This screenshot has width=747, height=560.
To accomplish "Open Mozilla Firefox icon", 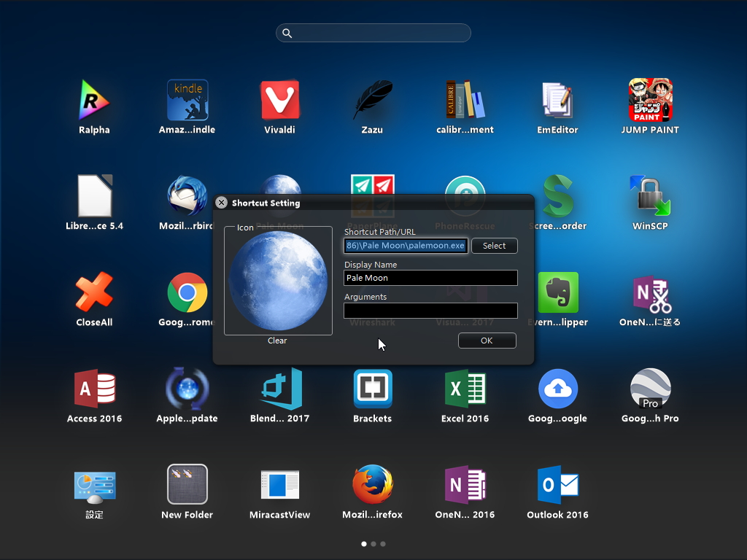I will [373, 484].
